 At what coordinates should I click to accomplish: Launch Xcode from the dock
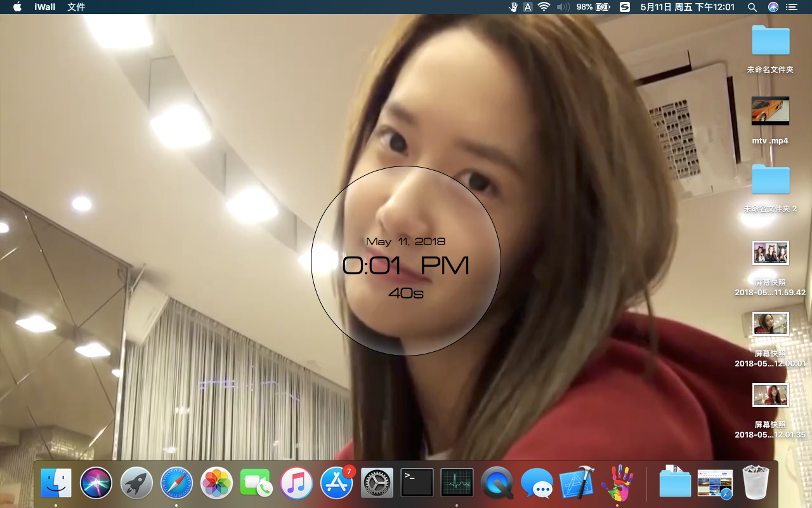576,483
